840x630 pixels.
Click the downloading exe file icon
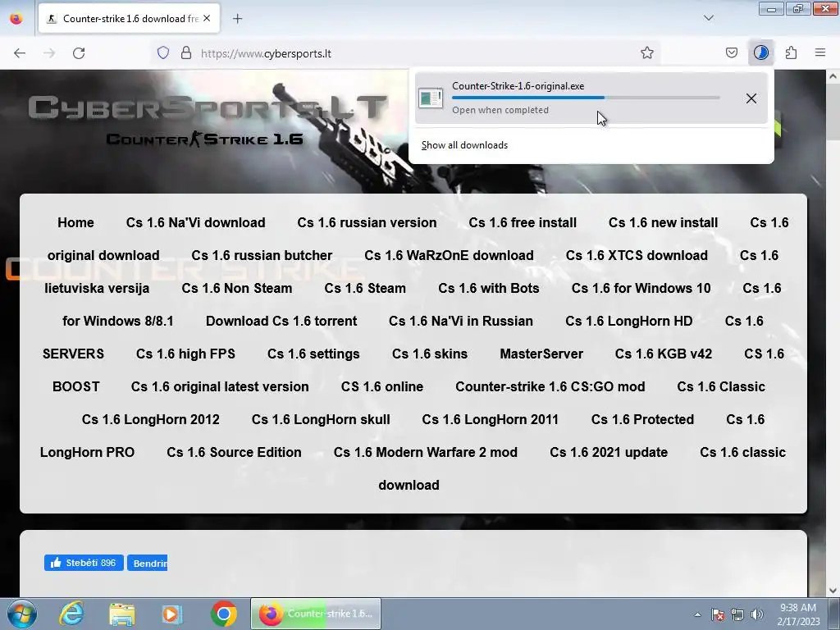coord(431,98)
